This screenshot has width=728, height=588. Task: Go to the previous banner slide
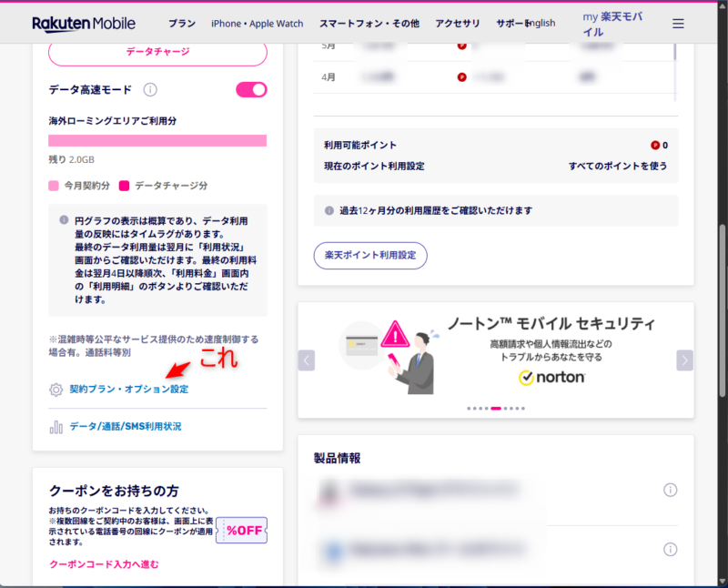pyautogui.click(x=307, y=360)
